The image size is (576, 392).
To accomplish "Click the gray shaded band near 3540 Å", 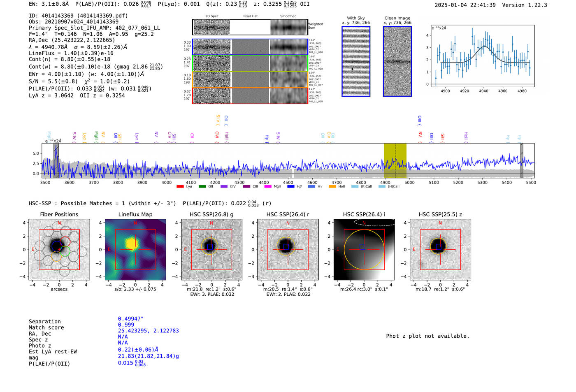I will [x=56, y=160].
